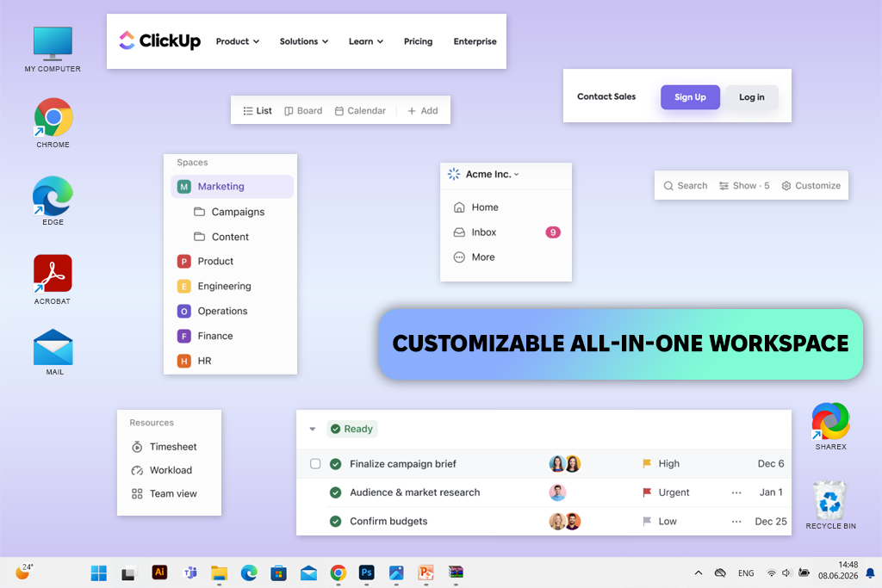Screen dimensions: 882x588
Task: Click the Content folder icon
Action: pyautogui.click(x=199, y=237)
